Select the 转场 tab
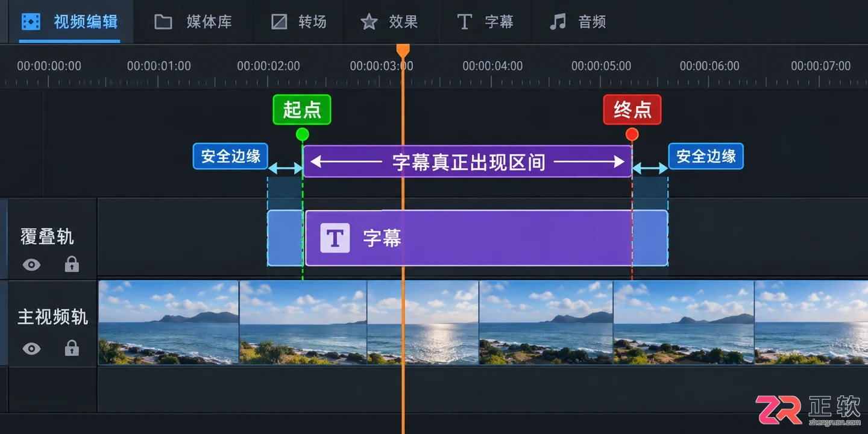868x434 pixels. click(x=298, y=22)
